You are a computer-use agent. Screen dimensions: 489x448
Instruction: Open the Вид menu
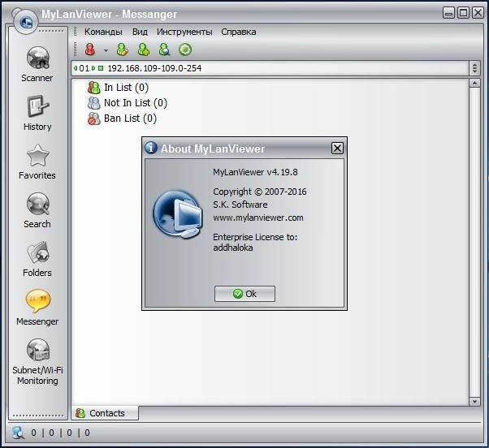pyautogui.click(x=140, y=32)
